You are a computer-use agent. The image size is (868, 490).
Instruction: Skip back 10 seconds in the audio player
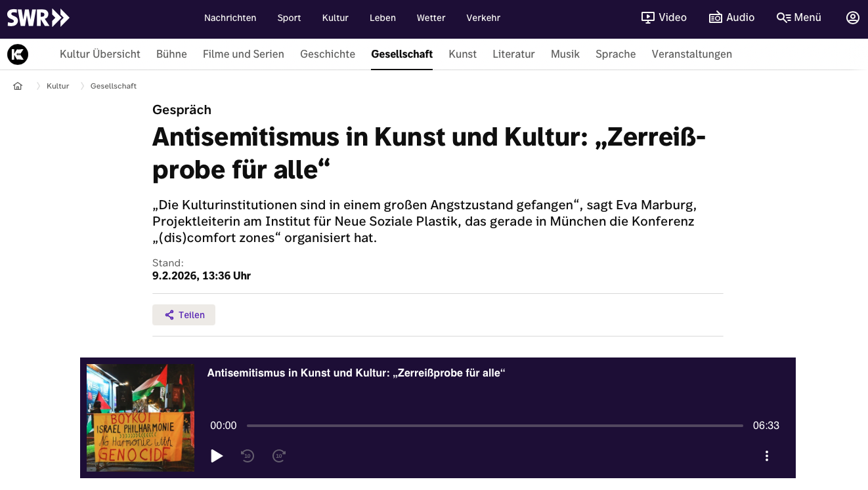(x=248, y=455)
